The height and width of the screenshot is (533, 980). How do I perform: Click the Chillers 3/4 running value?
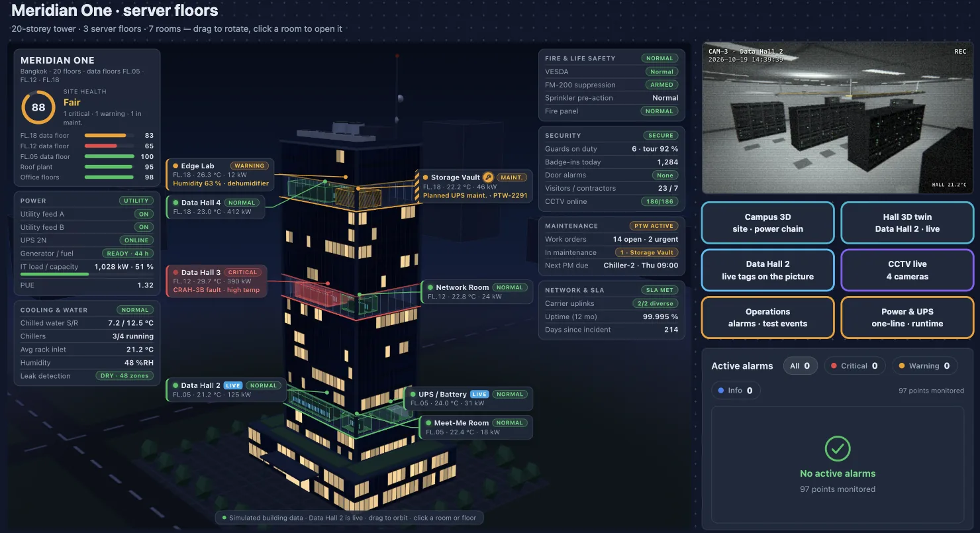132,336
